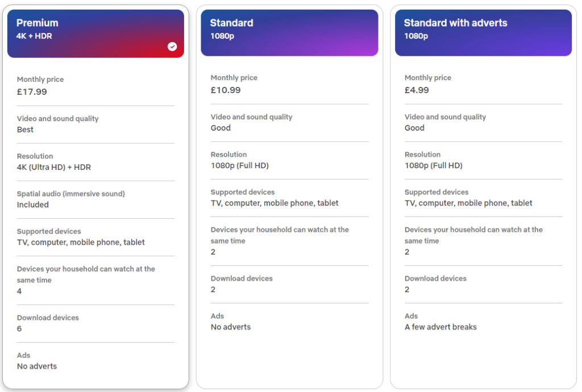Click the Standard monthly price £10.99
The height and width of the screenshot is (392, 582).
click(226, 90)
